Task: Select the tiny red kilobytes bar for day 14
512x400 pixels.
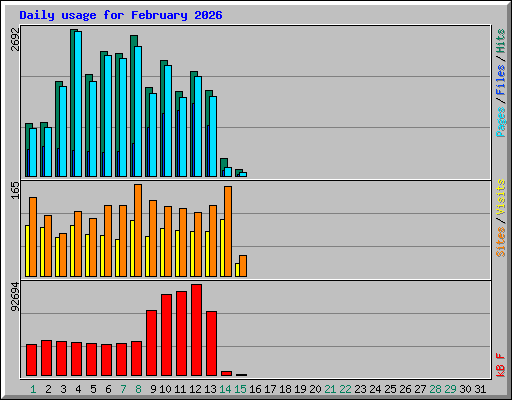Action: click(226, 374)
